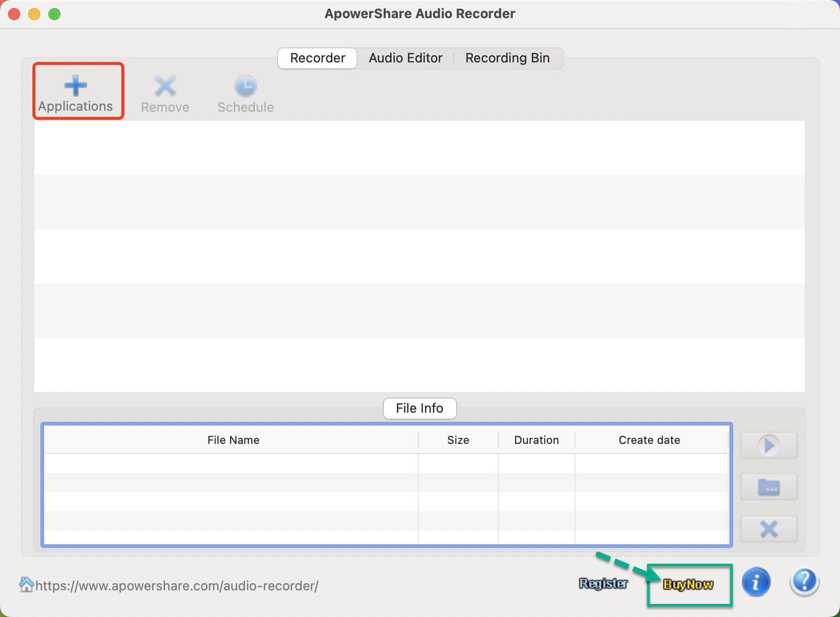Switch to the Audio Editor tab

point(405,58)
